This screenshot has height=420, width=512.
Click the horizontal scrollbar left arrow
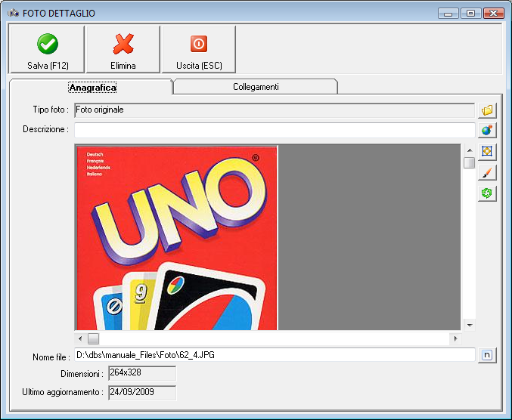(x=80, y=339)
